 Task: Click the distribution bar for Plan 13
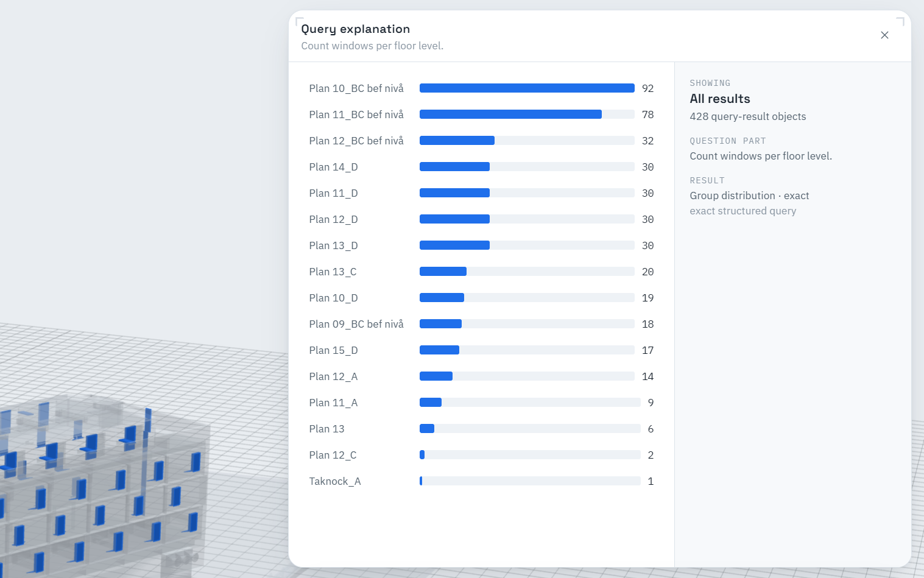click(x=530, y=429)
